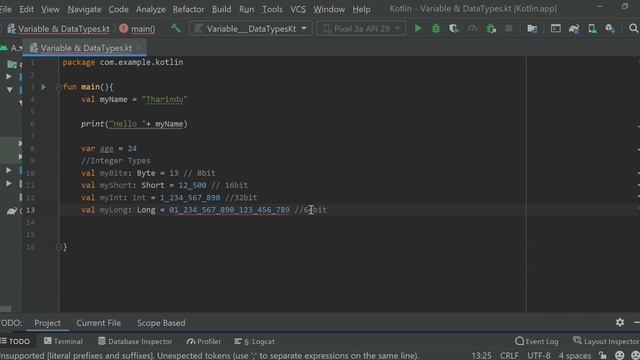Open the Run menu
This screenshot has width=640, height=360.
pos(247,9)
